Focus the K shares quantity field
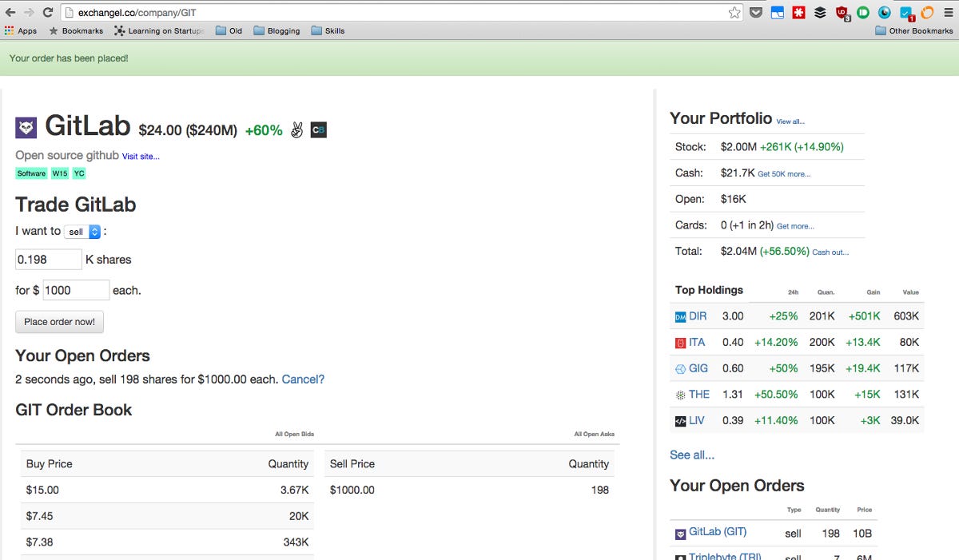Viewport: 959px width, 560px height. [49, 260]
